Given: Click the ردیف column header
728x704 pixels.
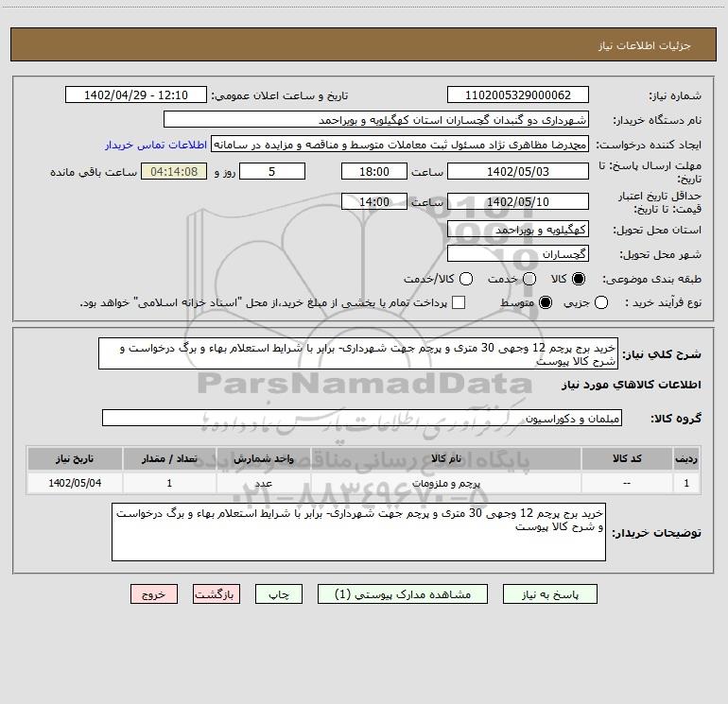Looking at the screenshot, I should [x=686, y=458].
